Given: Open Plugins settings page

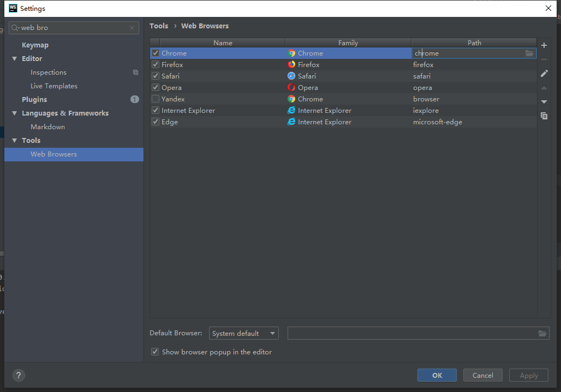Looking at the screenshot, I should click(34, 99).
